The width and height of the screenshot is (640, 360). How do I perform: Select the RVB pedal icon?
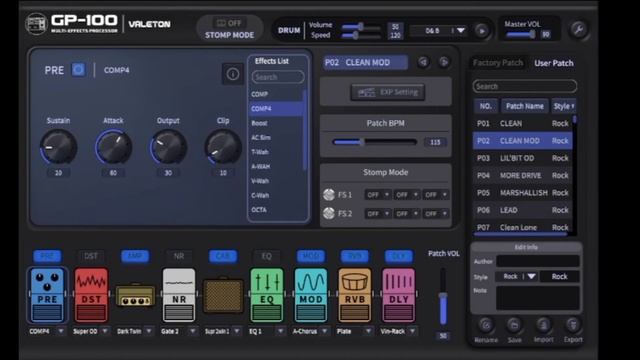(355, 295)
